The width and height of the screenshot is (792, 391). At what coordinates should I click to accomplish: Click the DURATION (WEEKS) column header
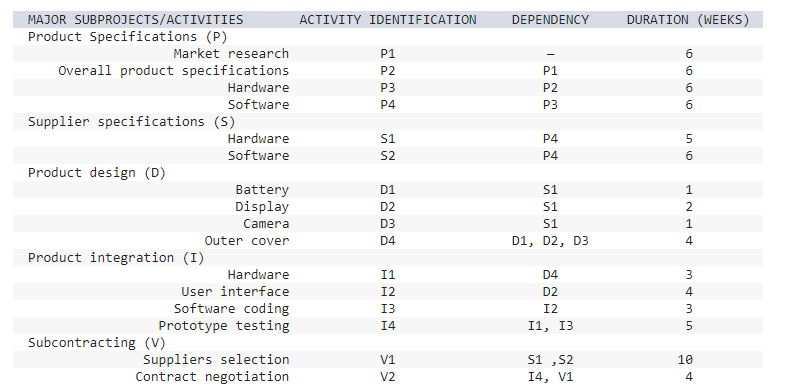point(688,20)
